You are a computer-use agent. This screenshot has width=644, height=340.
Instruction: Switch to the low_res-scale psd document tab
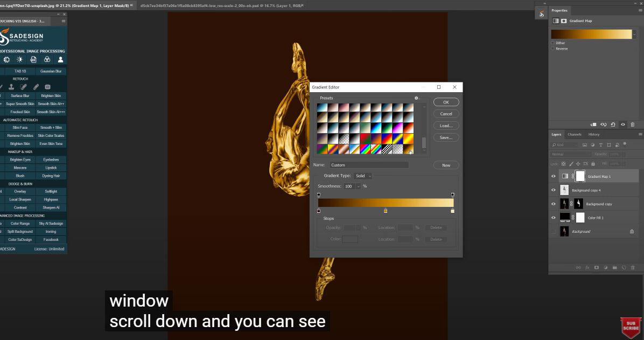tap(220, 6)
